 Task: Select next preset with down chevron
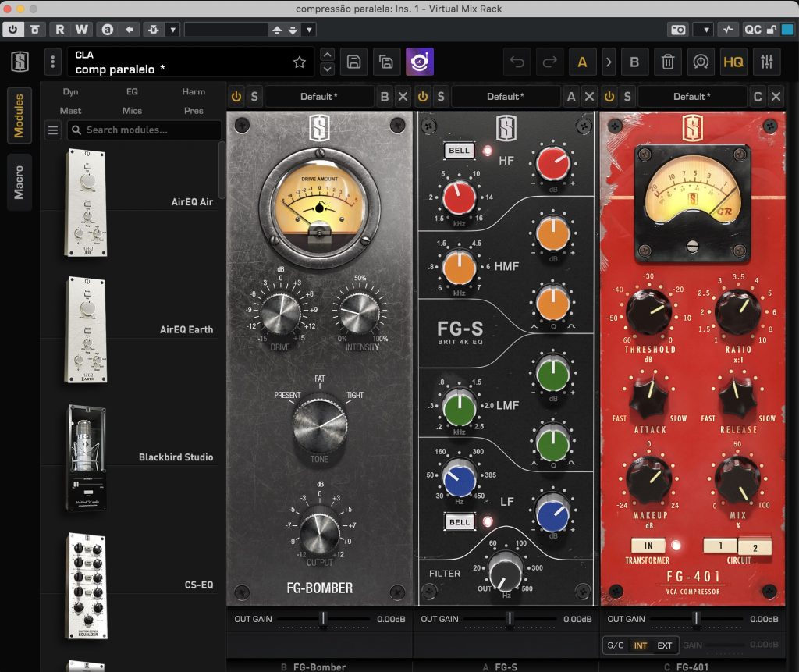[328, 69]
